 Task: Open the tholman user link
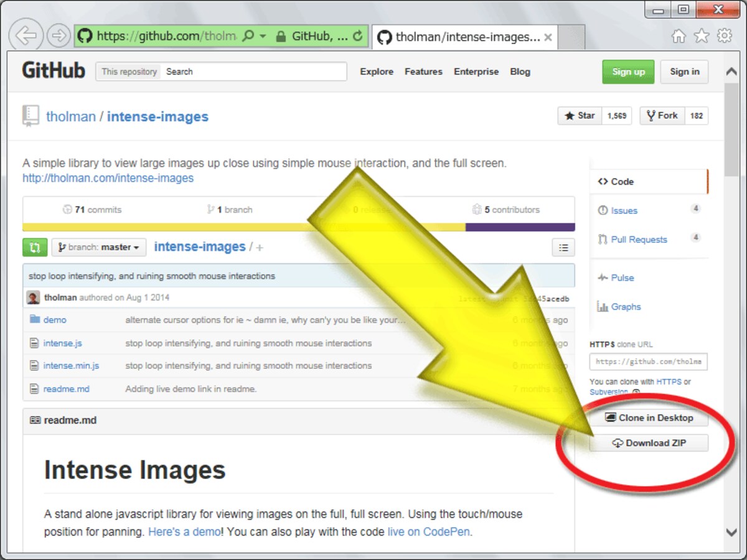click(x=71, y=116)
